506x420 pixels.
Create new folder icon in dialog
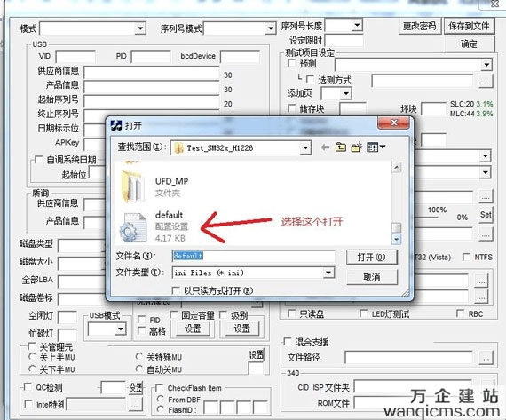click(x=357, y=147)
